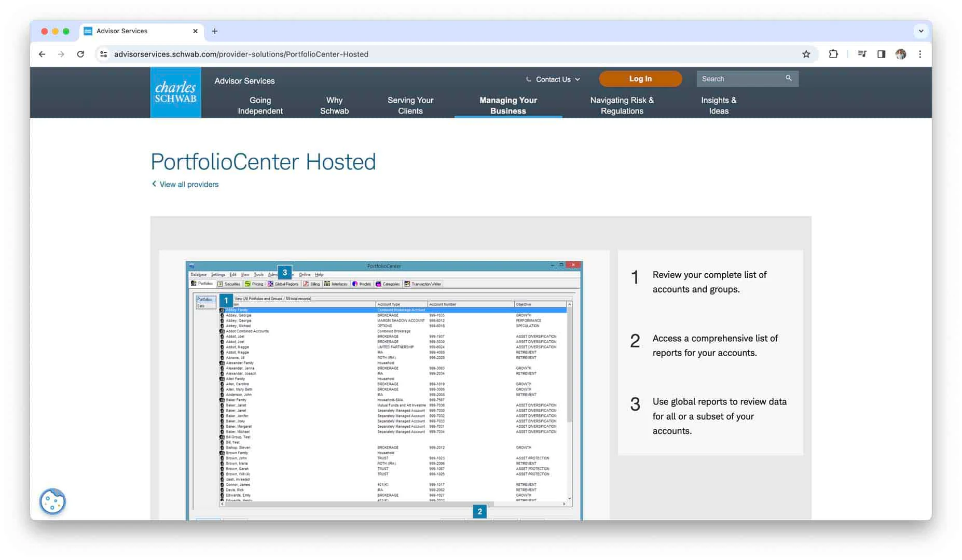The image size is (962, 560).
Task: Select Global Reports in PortfolioCenter screenshot
Action: [283, 284]
